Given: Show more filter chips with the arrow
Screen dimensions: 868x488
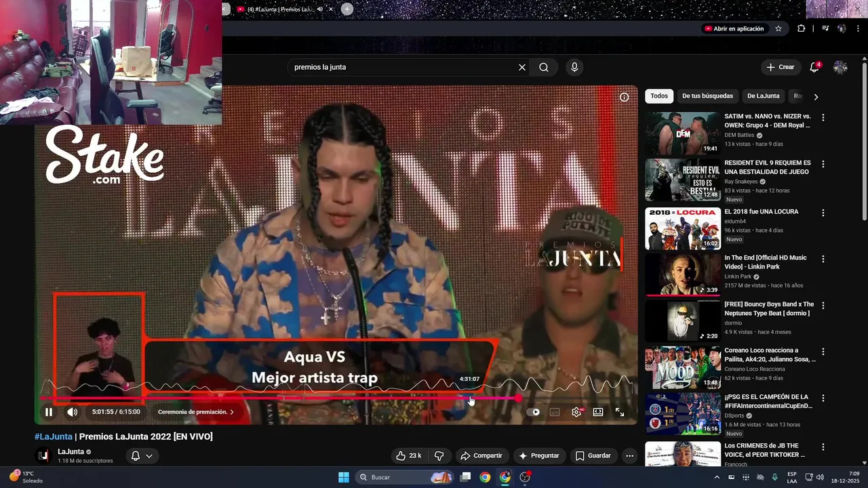Looking at the screenshot, I should pos(816,96).
